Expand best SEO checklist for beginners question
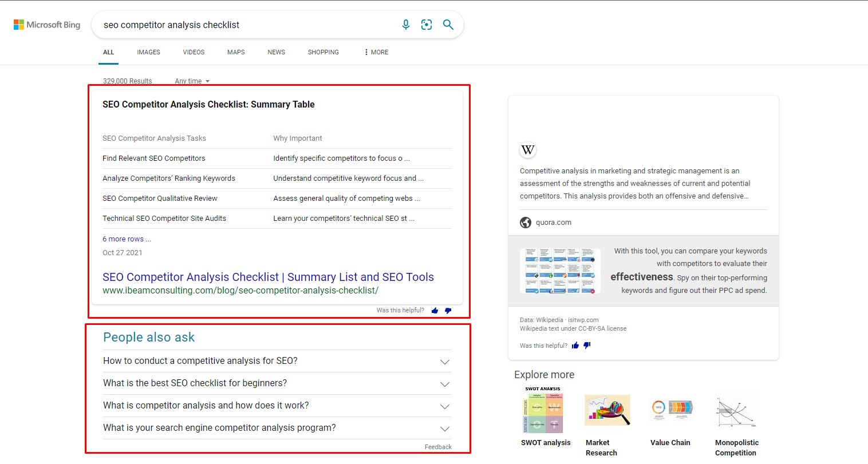Image resolution: width=868 pixels, height=464 pixels. coord(277,383)
